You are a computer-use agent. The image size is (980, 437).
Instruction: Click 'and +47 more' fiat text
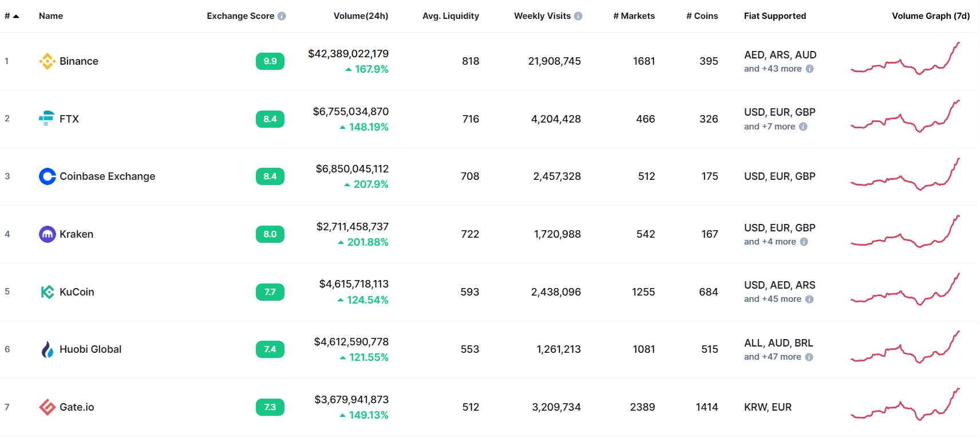[x=772, y=357]
